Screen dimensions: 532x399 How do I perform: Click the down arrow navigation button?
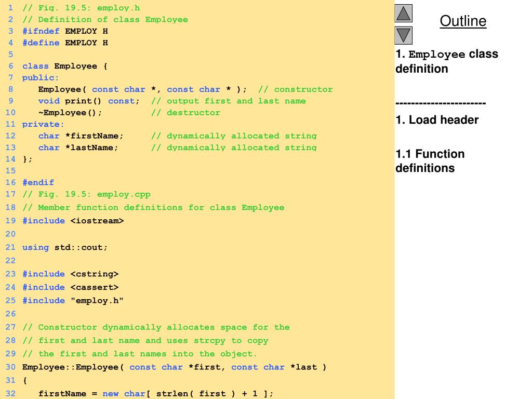403,36
